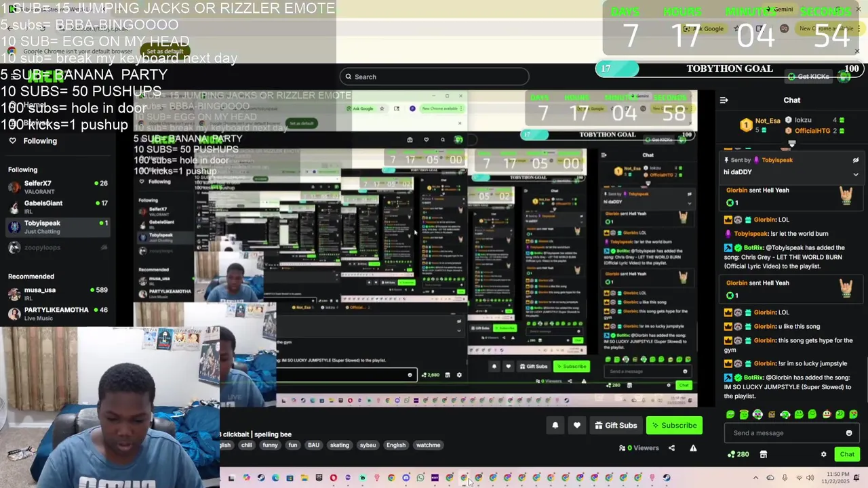This screenshot has width=868, height=488.
Task: Open the channel shop icon beside points
Action: [763, 454]
